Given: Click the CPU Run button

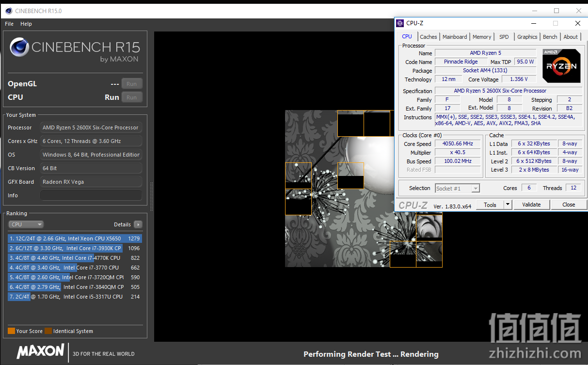Looking at the screenshot, I should click(132, 97).
